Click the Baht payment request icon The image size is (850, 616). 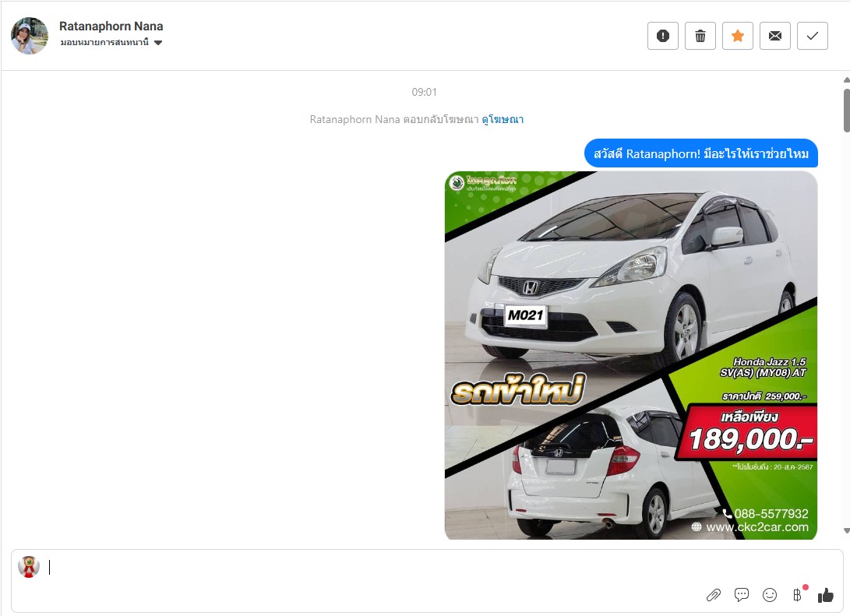coord(797,595)
